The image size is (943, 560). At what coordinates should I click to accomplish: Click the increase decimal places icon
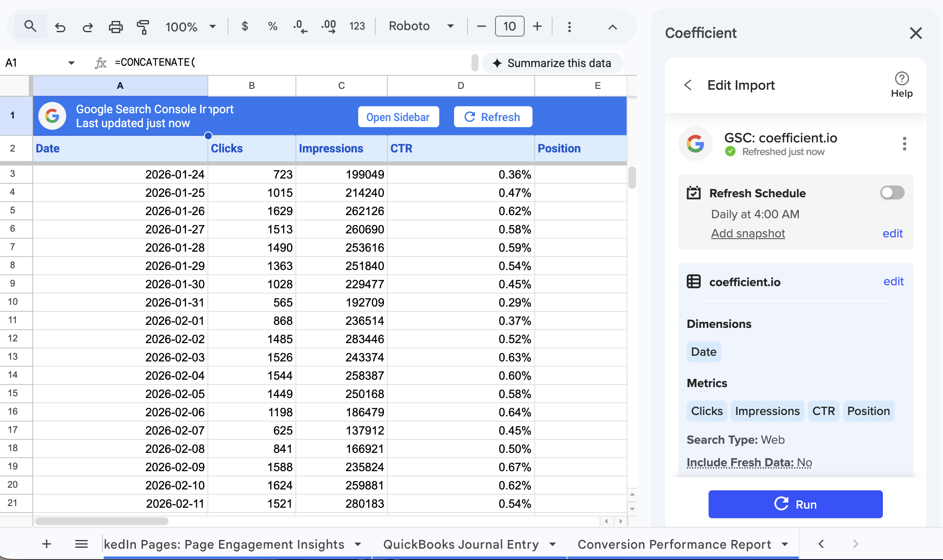(329, 27)
